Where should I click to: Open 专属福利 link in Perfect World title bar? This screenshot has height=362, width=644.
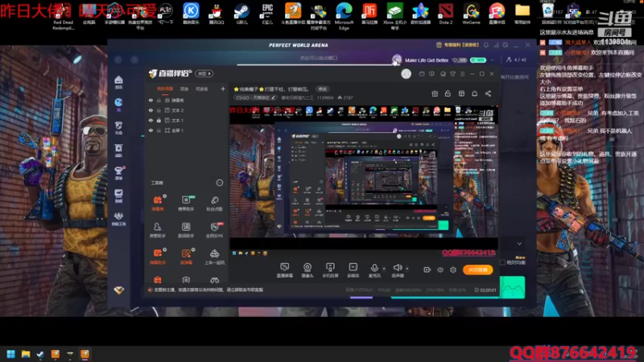click(x=457, y=45)
